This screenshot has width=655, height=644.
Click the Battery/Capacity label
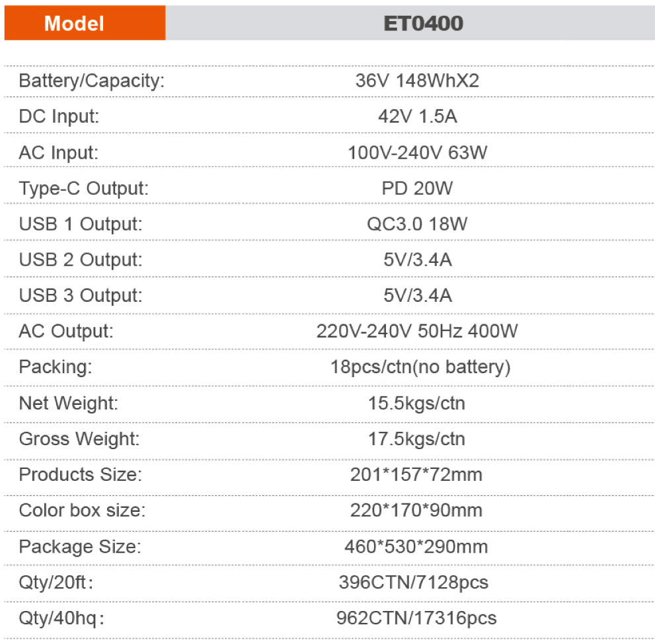point(92,81)
